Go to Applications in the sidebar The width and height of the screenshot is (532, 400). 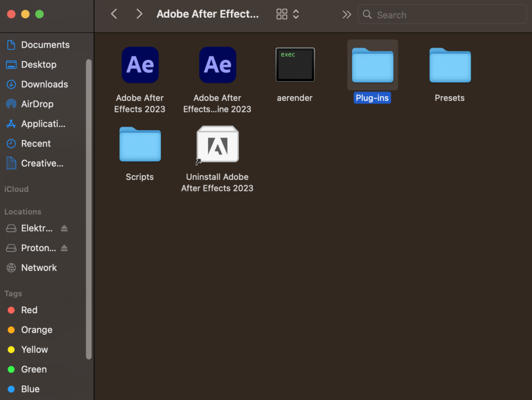[x=43, y=124]
